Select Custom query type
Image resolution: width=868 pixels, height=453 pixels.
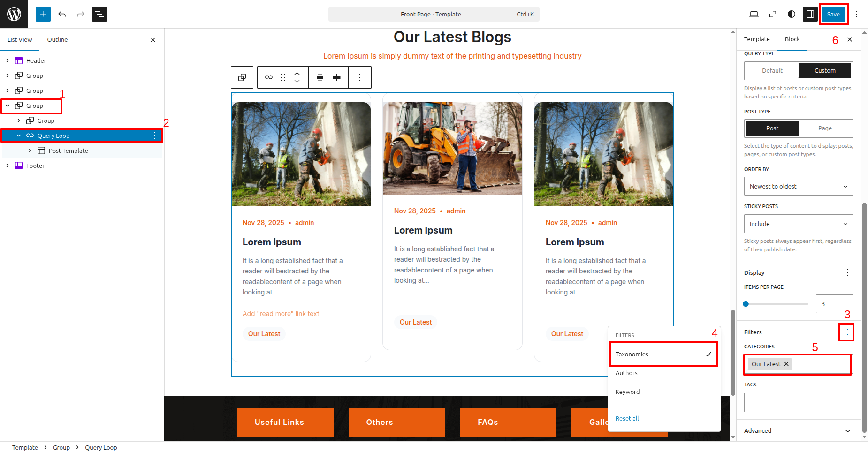click(824, 71)
